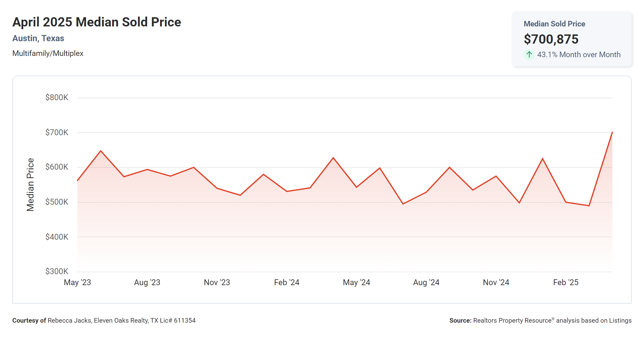Click the 43.1% Month over Month text
The height and width of the screenshot is (338, 644).
[579, 55]
